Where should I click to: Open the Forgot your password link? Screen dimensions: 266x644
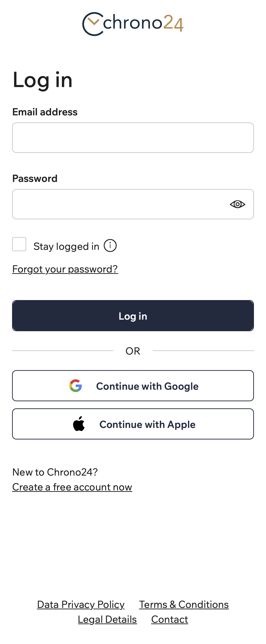(x=65, y=269)
